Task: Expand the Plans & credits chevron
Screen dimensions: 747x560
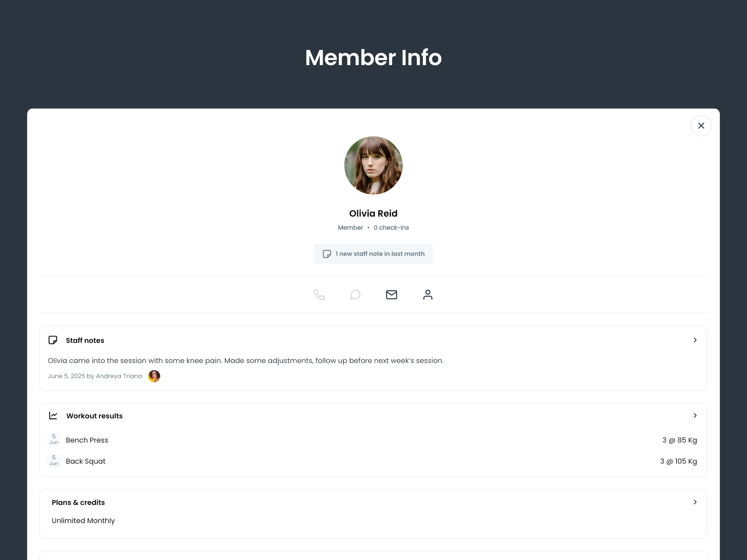Action: tap(695, 502)
